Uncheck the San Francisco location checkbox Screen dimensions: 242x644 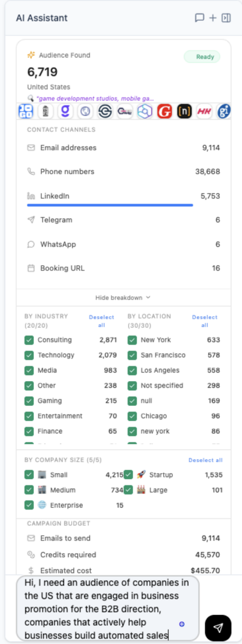[x=132, y=355]
